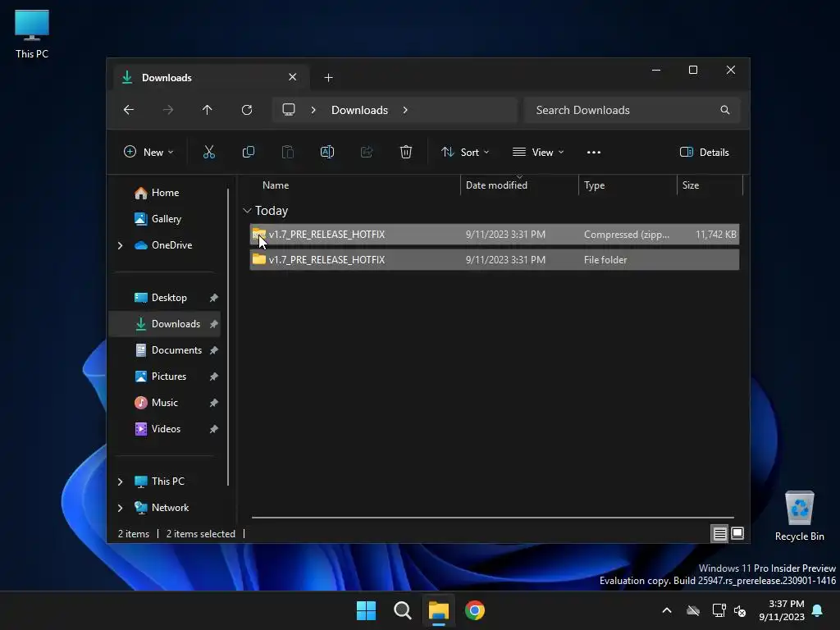This screenshot has width=840, height=630.
Task: Open the See more ellipsis menu
Action: coord(594,152)
